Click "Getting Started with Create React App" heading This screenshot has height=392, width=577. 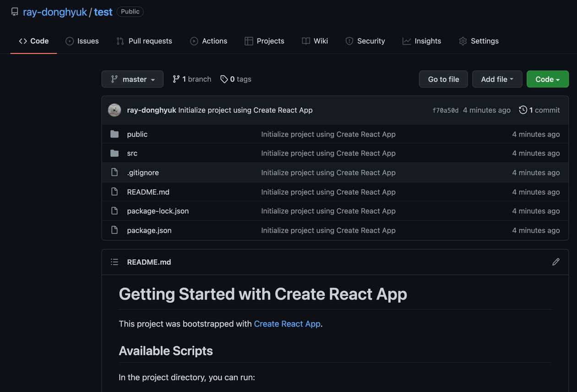coord(263,294)
